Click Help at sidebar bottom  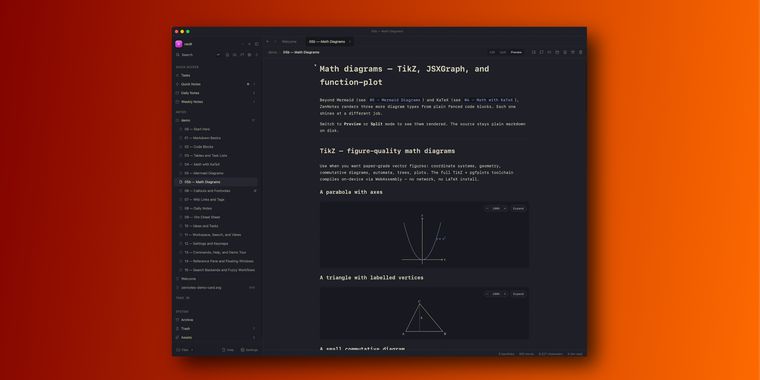[228, 349]
